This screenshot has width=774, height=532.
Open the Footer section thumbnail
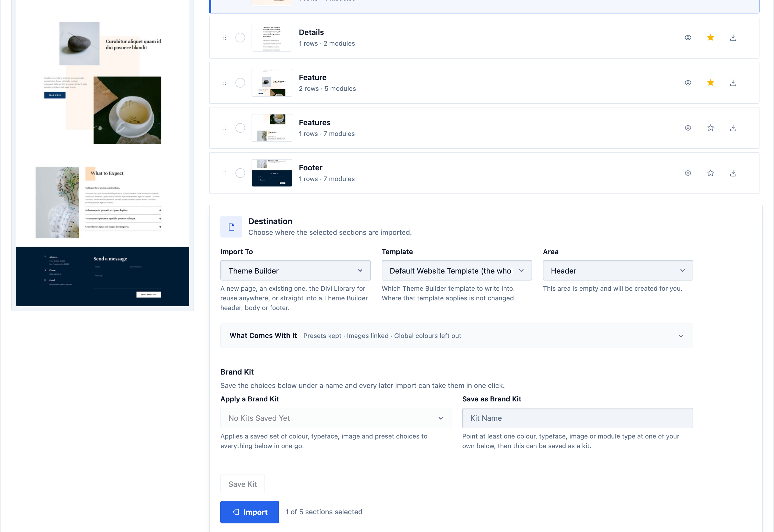coord(272,173)
